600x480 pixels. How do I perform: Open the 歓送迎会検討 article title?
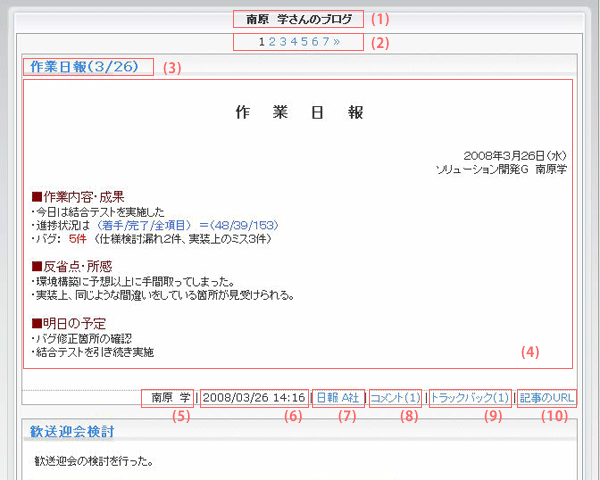click(x=72, y=431)
